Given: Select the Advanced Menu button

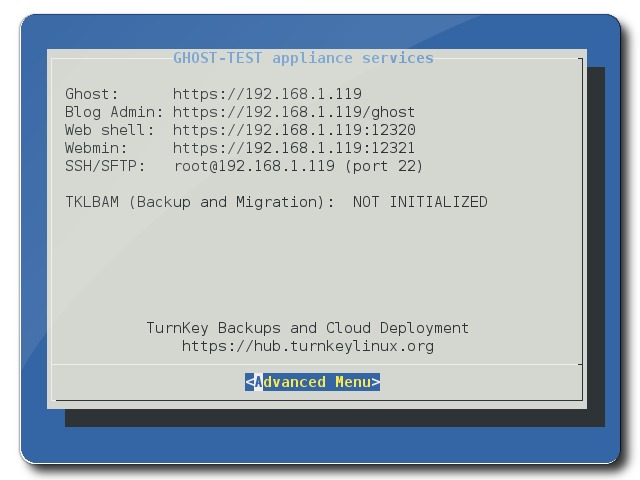Looking at the screenshot, I should pos(312,382).
